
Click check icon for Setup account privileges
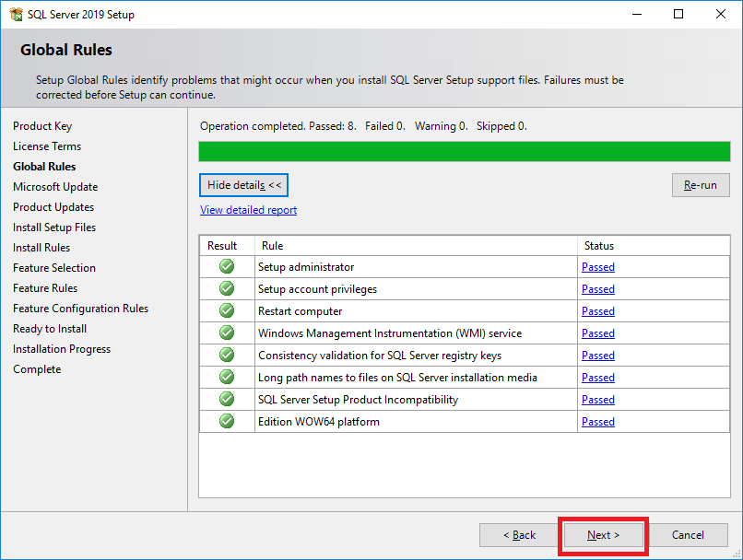pos(227,288)
